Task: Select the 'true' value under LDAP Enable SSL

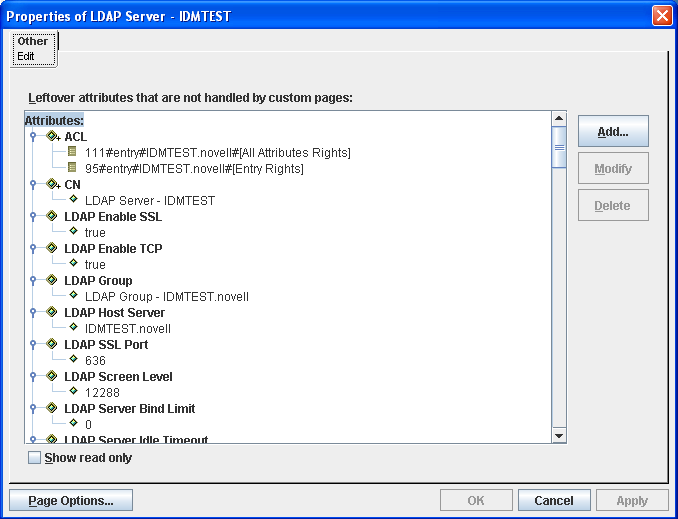Action: coord(95,233)
